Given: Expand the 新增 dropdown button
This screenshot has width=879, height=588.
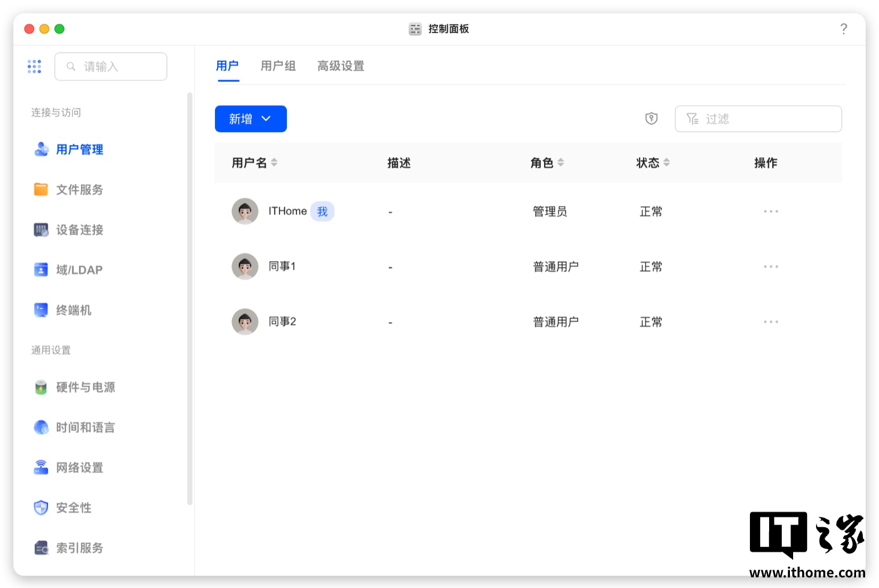Looking at the screenshot, I should coord(251,119).
